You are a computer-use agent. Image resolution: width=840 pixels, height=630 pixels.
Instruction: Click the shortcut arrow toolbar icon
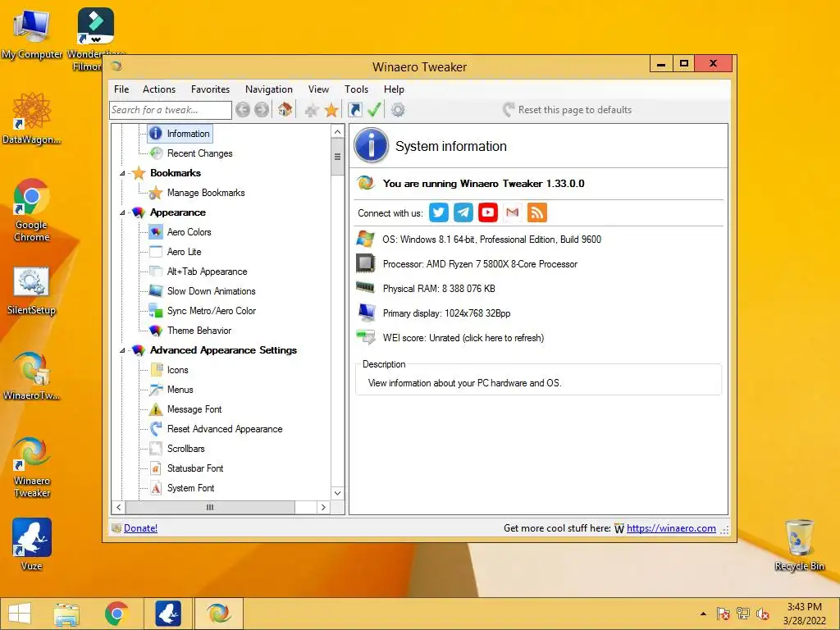point(354,110)
